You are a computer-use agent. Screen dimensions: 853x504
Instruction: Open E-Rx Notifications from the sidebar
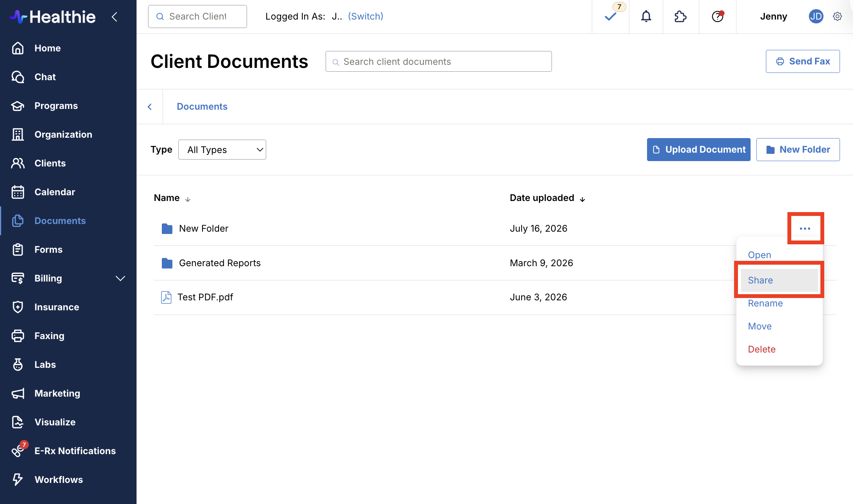(x=75, y=451)
